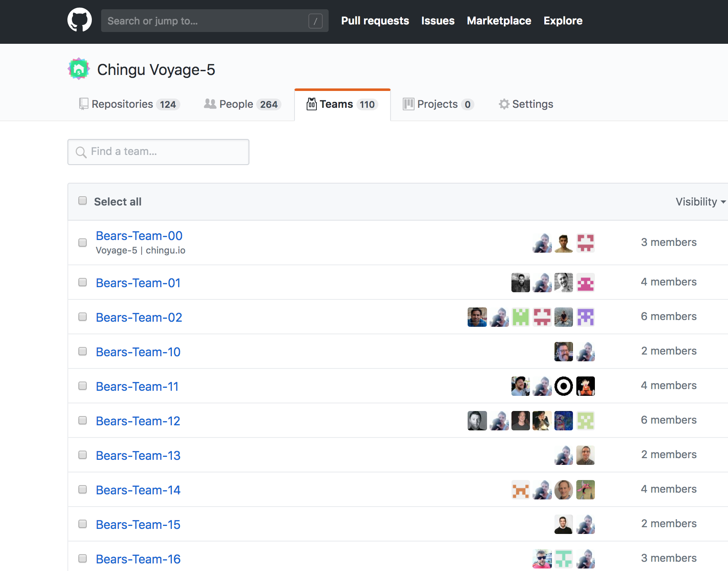The height and width of the screenshot is (571, 728).
Task: Open the purple identicon avatar in Bears-Team-02
Action: pos(586,317)
